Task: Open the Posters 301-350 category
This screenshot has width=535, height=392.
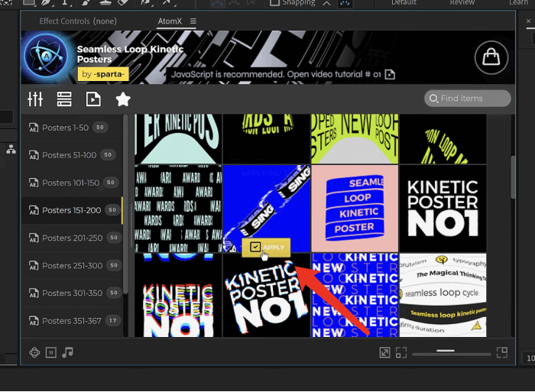Action: [72, 293]
